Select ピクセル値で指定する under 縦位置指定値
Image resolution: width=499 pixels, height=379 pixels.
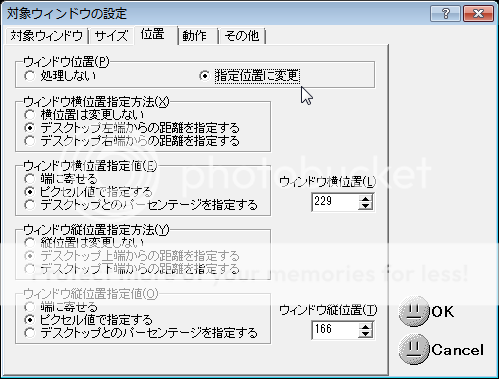[x=88, y=320]
